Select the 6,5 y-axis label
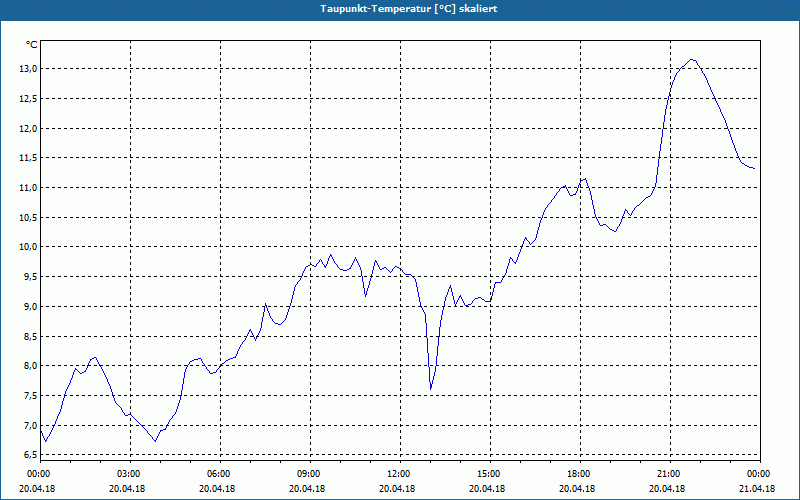 31,454
